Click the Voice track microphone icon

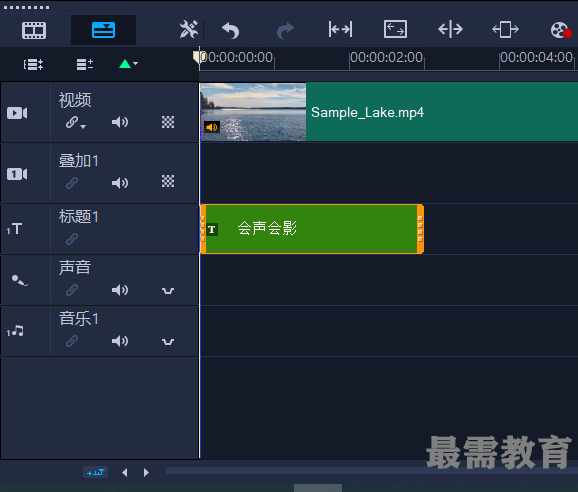coord(19,280)
